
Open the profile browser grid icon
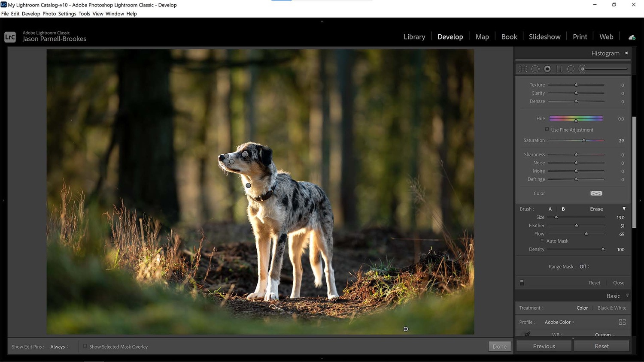(x=622, y=322)
